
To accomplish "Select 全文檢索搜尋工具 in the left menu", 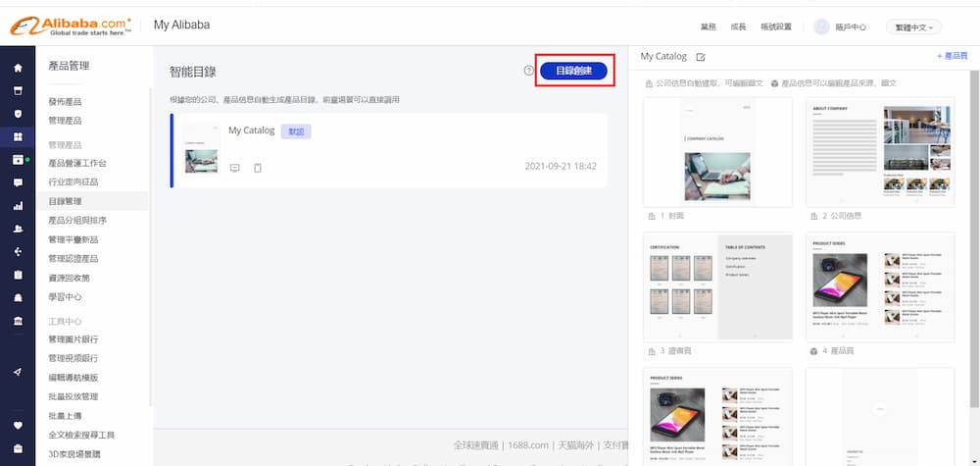I will pyautogui.click(x=81, y=435).
